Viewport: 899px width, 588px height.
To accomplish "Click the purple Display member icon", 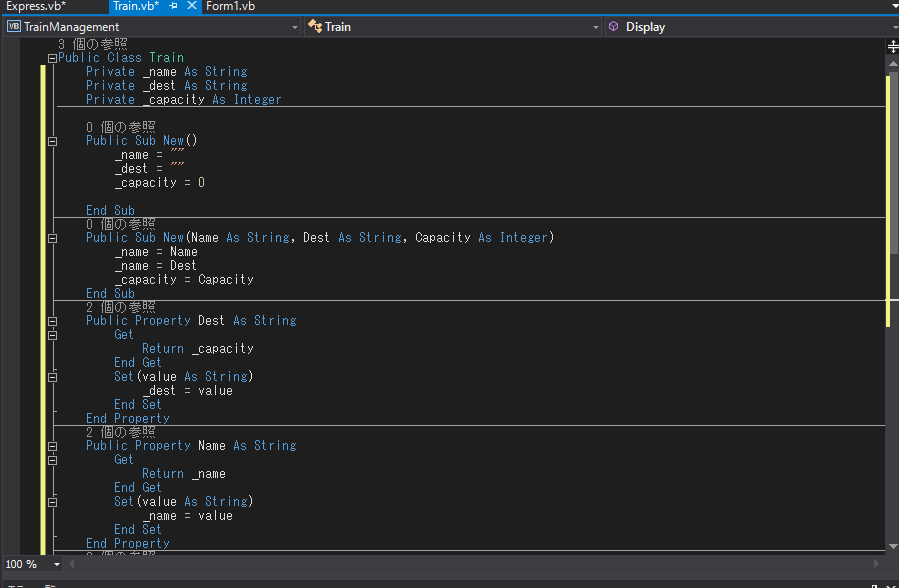I will (614, 27).
